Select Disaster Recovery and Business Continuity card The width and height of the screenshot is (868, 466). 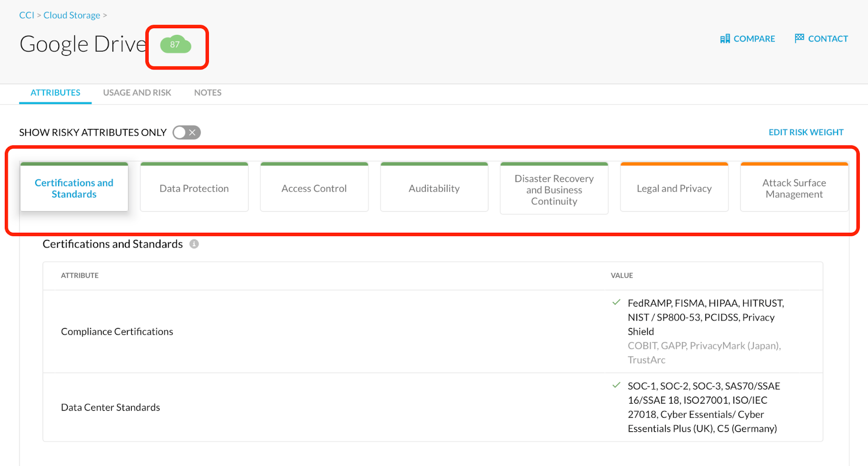point(554,188)
